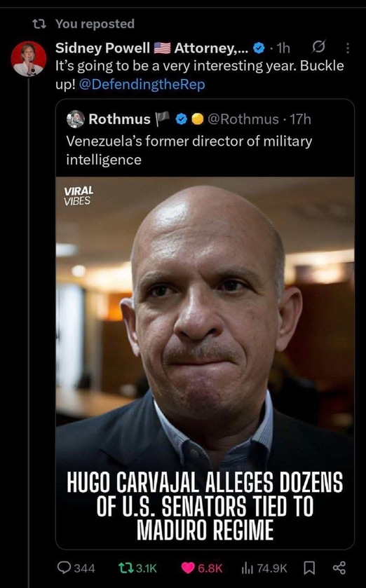The image size is (366, 588).
Task: Open Sidney Powell's profile avatar
Action: (29, 58)
